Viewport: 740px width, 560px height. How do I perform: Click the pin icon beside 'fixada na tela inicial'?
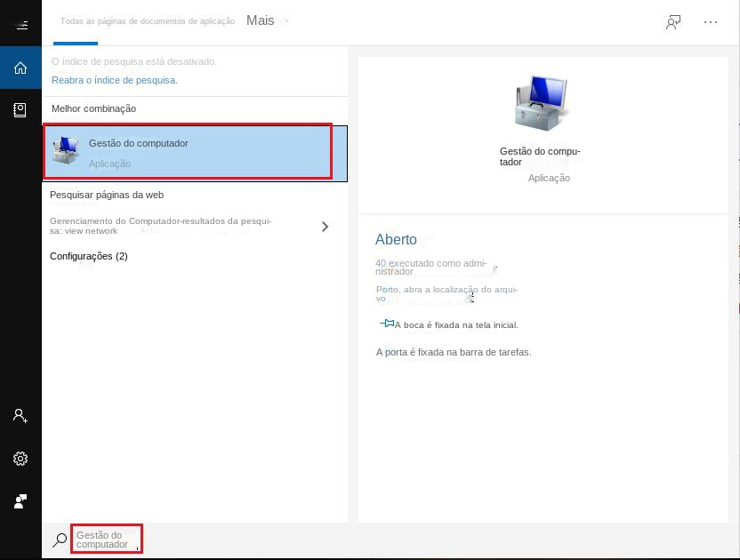tap(387, 324)
